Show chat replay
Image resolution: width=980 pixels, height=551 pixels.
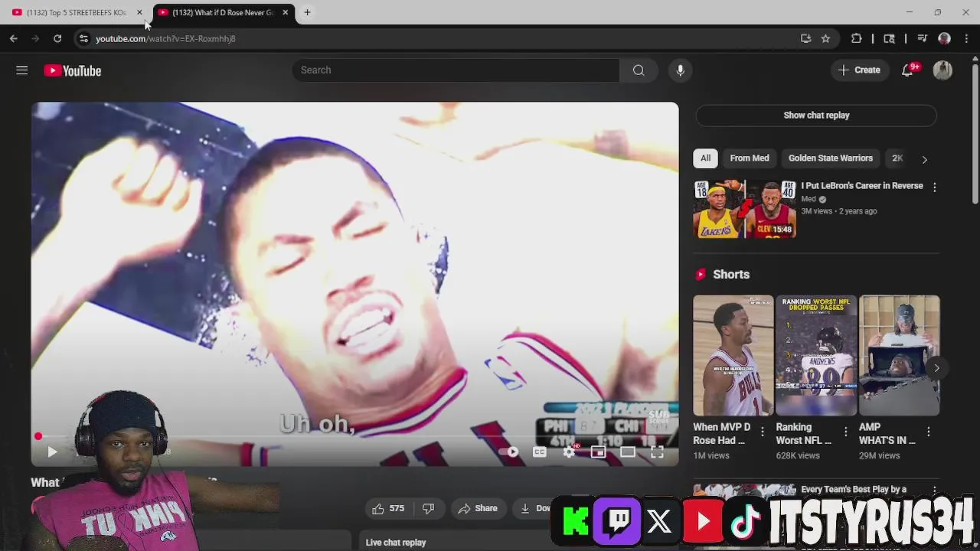pos(816,116)
